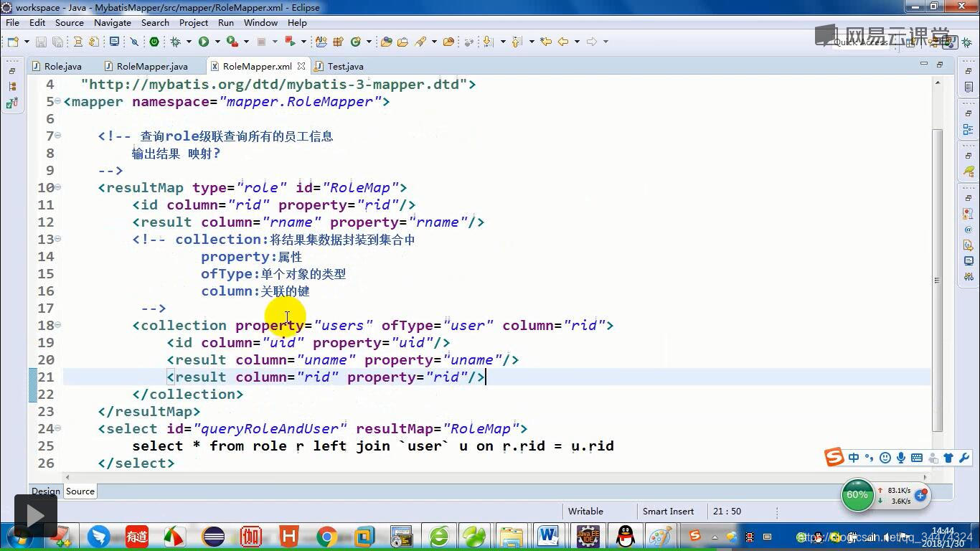Open the Project menu
980x551 pixels.
click(194, 22)
